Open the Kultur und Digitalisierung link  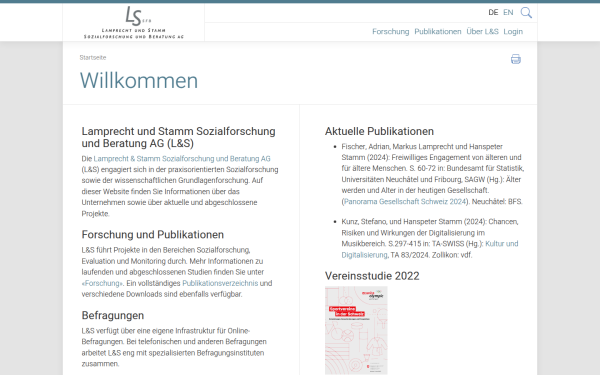click(430, 249)
